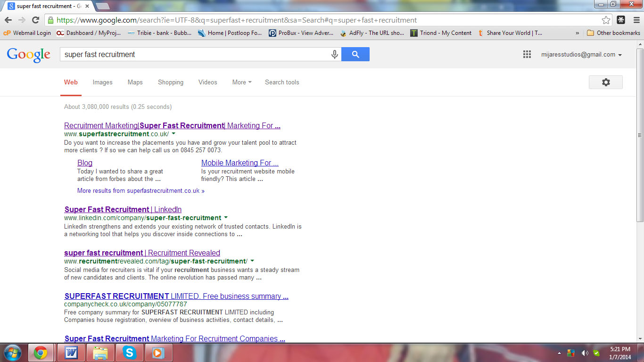Viewport: 644px width, 362px height.
Task: Open super fast recruitment | Recruitment Revealed result
Action: pos(142,253)
